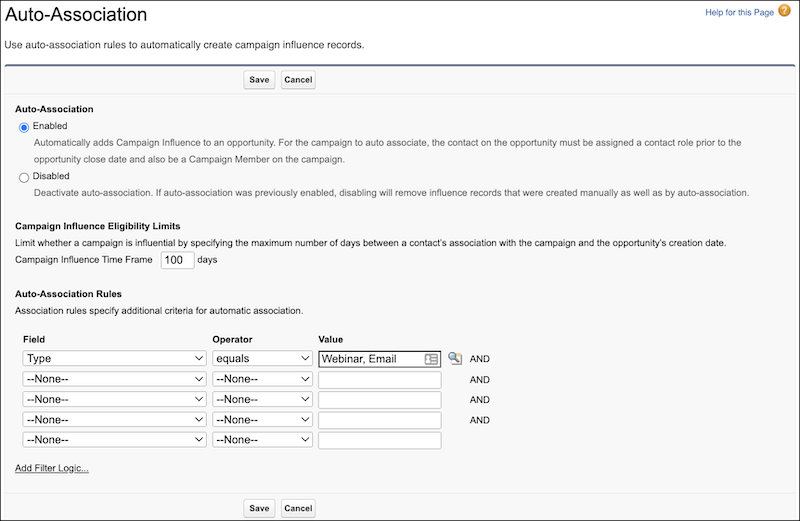The height and width of the screenshot is (521, 800).
Task: Click the fourth row Value field
Action: pos(380,420)
